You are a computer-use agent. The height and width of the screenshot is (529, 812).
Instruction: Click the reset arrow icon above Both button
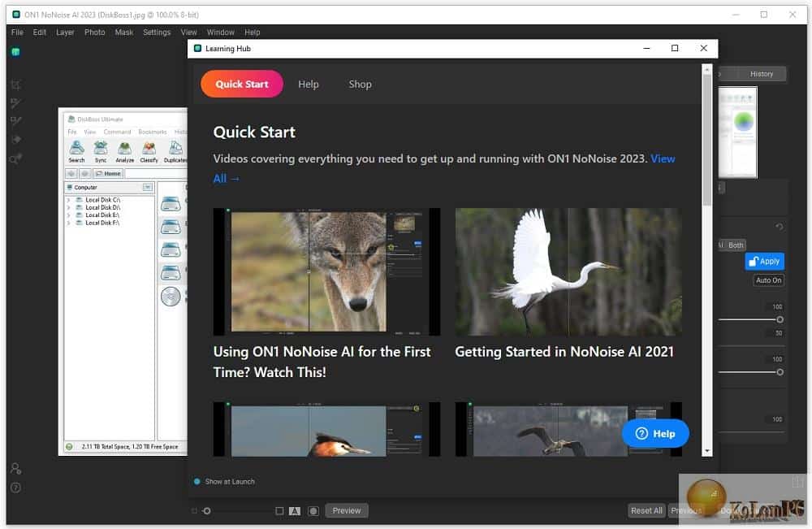779,227
